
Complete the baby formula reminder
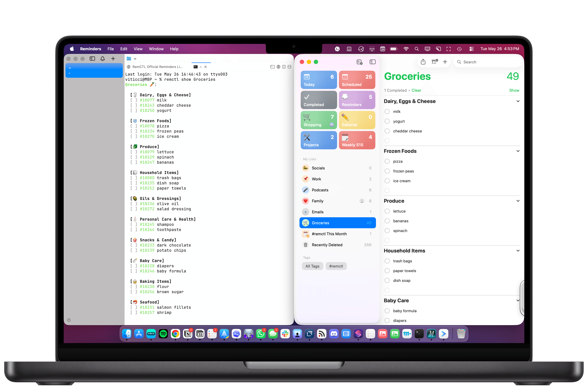[387, 311]
